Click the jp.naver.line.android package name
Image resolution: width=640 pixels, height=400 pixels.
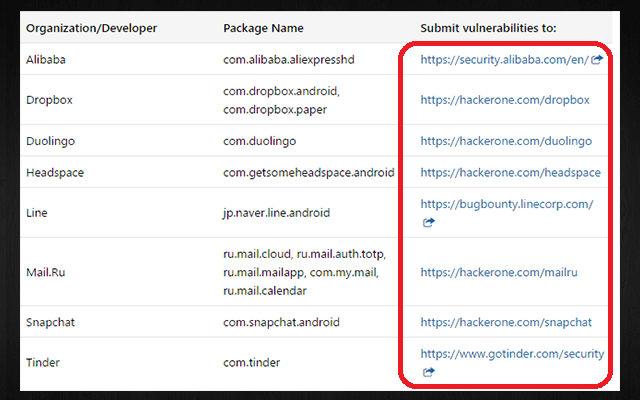point(277,213)
